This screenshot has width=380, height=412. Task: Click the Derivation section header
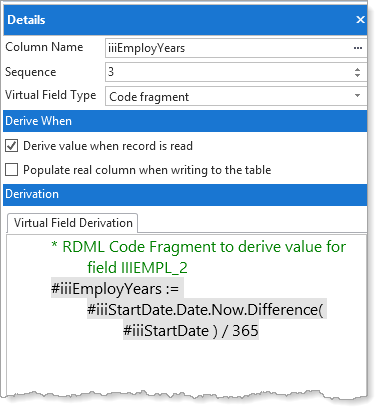coord(185,194)
